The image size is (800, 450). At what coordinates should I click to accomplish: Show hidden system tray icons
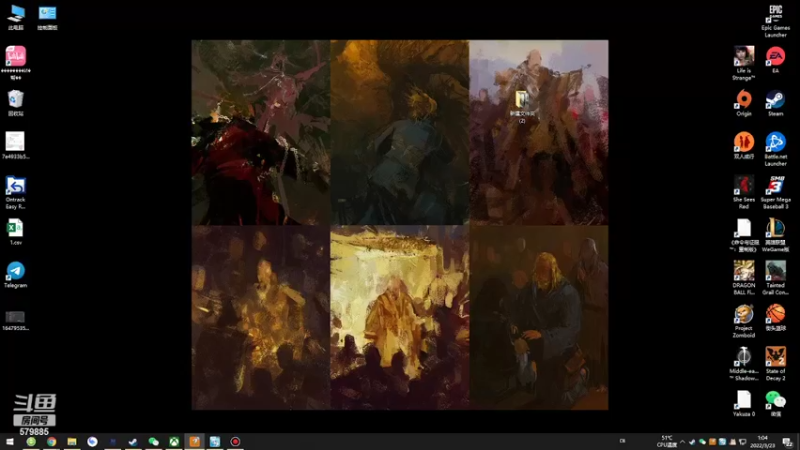(682, 442)
